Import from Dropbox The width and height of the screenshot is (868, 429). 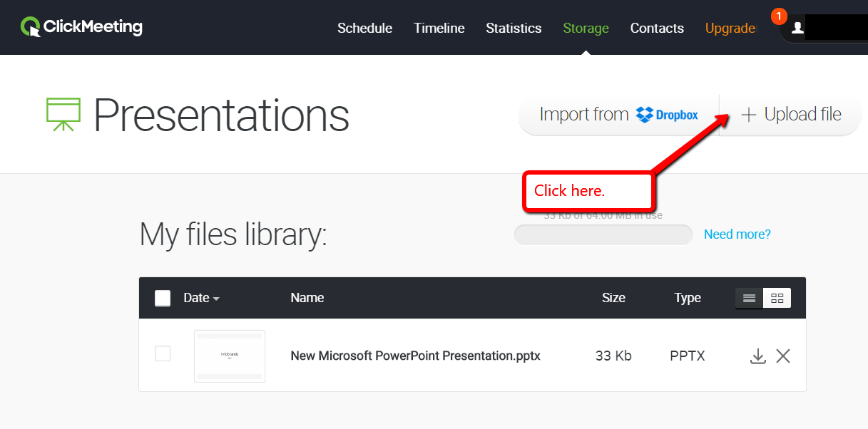coord(618,115)
